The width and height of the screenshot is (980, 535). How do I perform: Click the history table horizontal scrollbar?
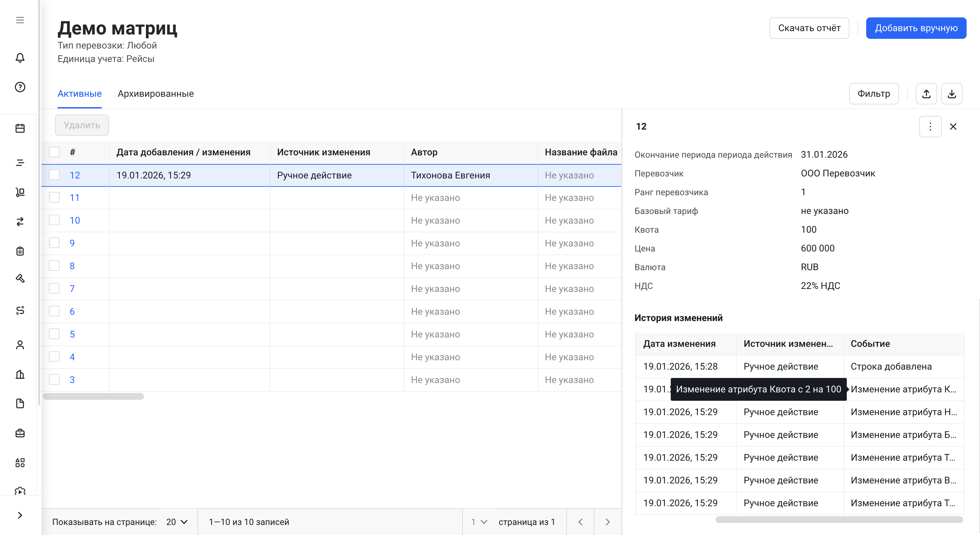[x=839, y=519]
